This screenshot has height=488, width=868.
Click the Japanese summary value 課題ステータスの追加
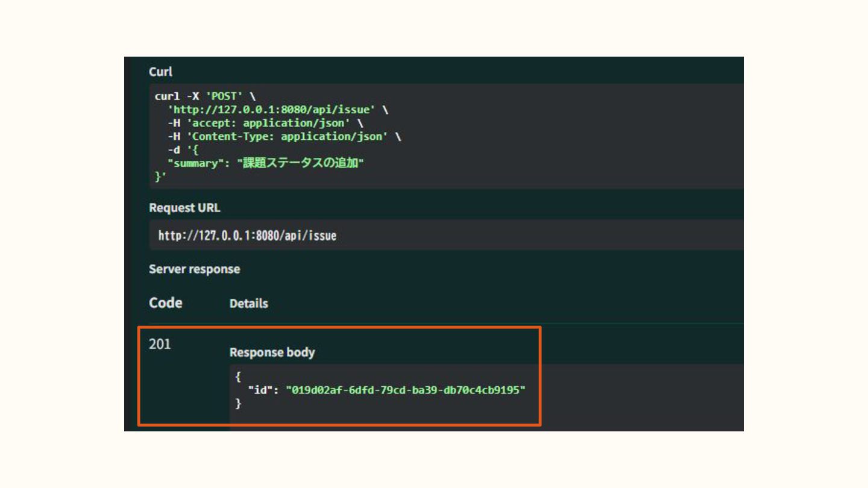tap(301, 163)
